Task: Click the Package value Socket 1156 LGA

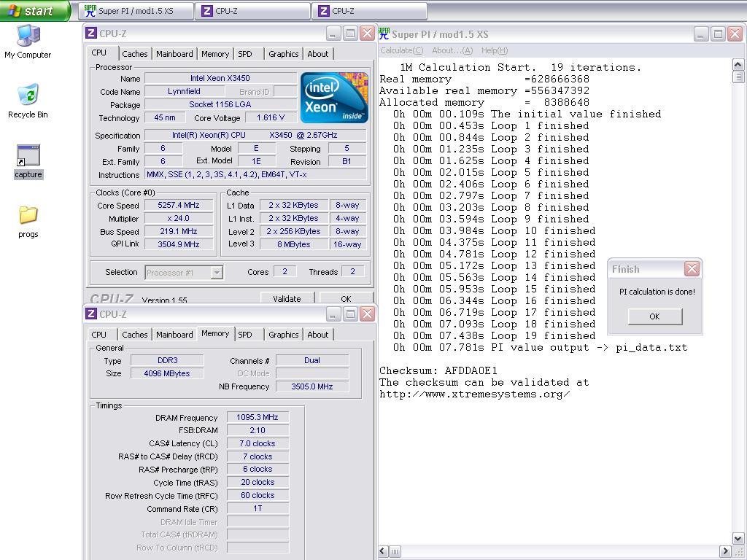Action: [x=220, y=104]
